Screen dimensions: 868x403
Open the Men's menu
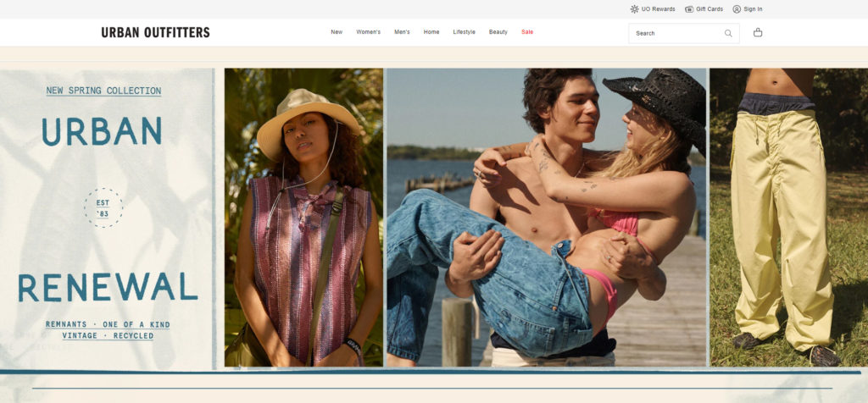click(402, 32)
